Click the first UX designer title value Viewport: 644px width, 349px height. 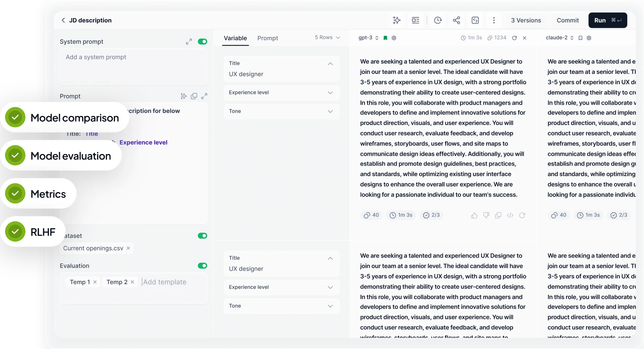point(246,74)
